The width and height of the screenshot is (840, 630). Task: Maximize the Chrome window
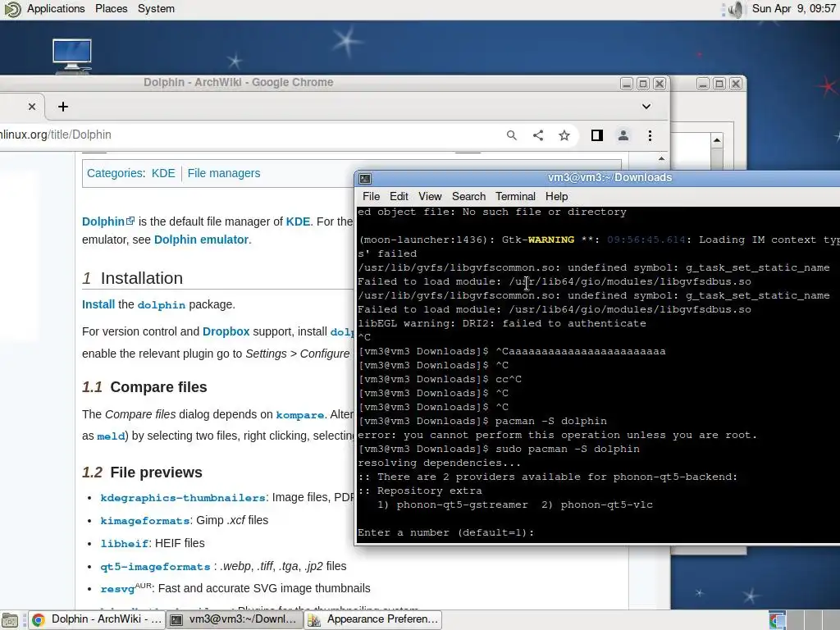(x=643, y=84)
